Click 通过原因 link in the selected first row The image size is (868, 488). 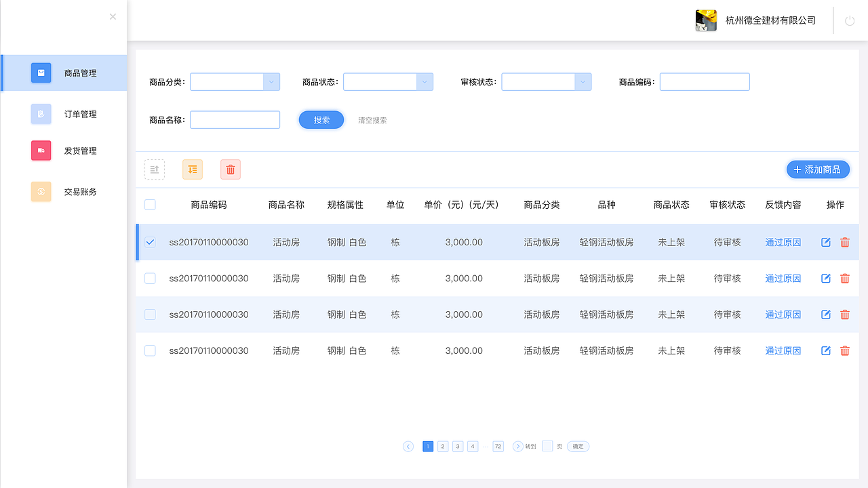(783, 242)
